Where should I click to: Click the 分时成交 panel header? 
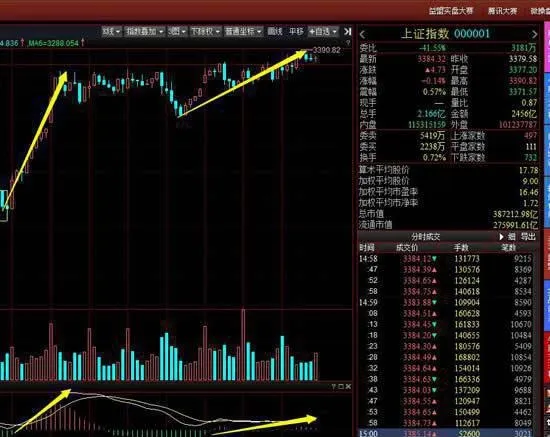426,237
